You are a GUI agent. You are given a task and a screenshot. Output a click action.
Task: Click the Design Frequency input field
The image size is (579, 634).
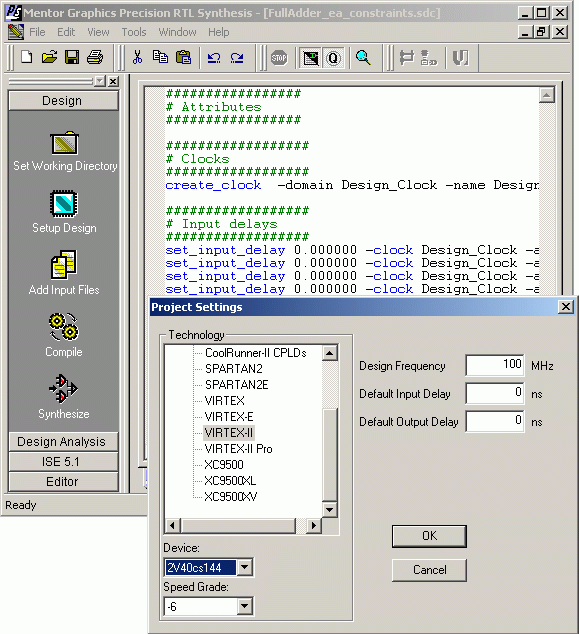pyautogui.click(x=495, y=365)
